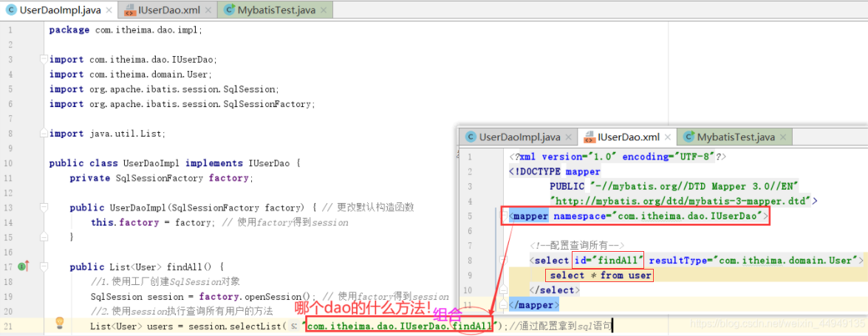Click the closing select fold marker at XML line 10
Viewport: 868px width, 336px height.
coord(503,290)
